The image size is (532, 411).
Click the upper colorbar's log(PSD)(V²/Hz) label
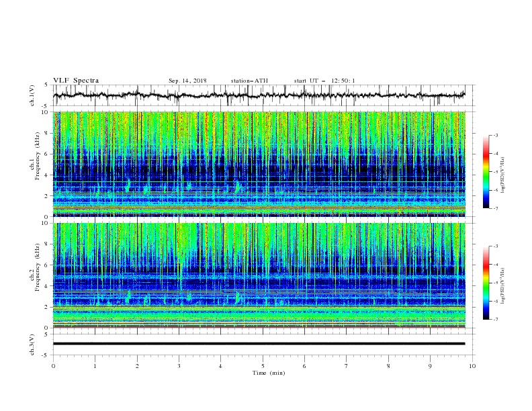pyautogui.click(x=503, y=175)
